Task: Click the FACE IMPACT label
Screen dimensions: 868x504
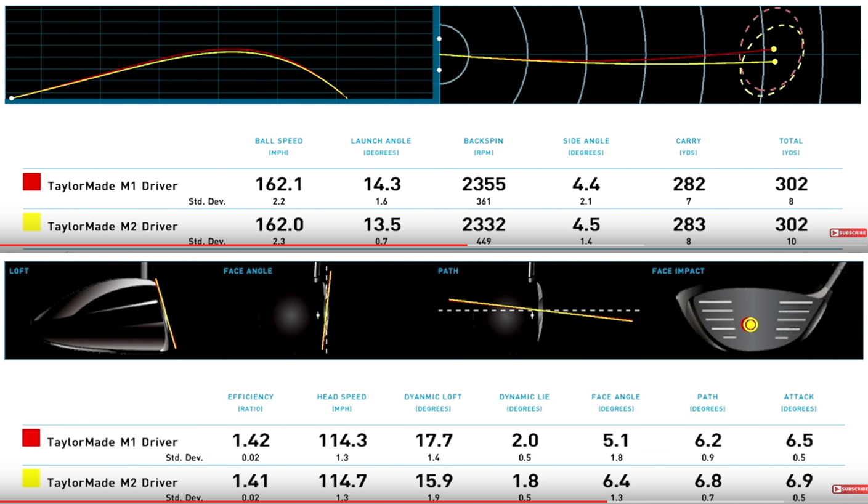Action: click(678, 271)
